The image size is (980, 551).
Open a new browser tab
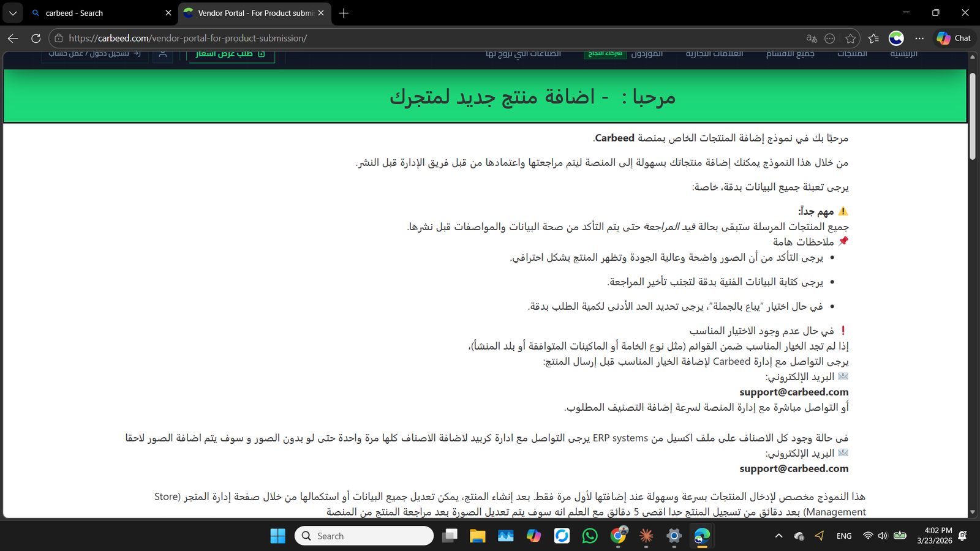(x=344, y=13)
